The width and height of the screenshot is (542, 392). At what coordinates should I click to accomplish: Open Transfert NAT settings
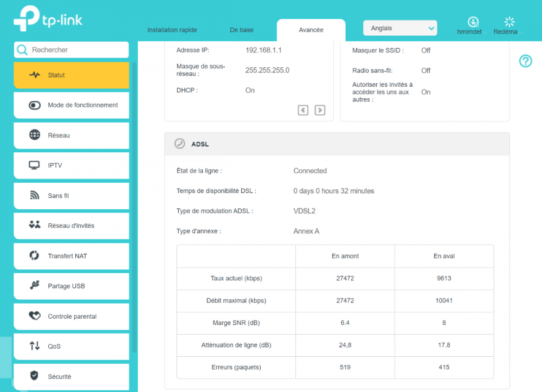71,256
